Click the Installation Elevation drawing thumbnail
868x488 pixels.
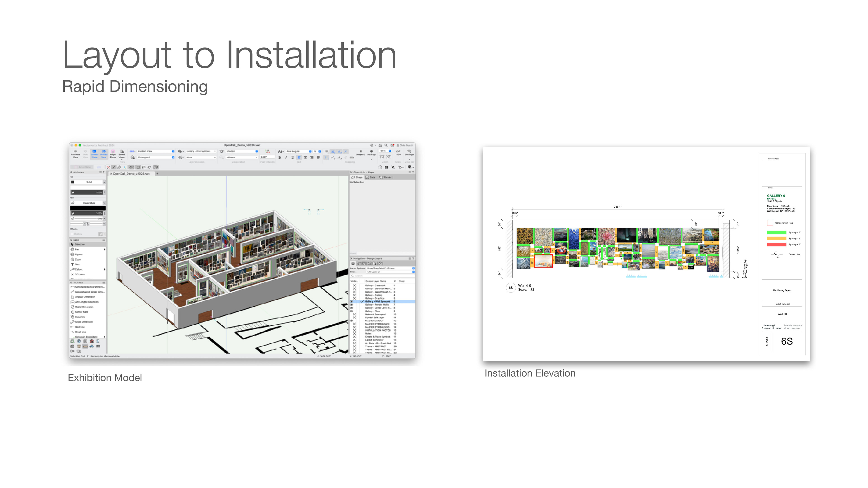click(646, 254)
